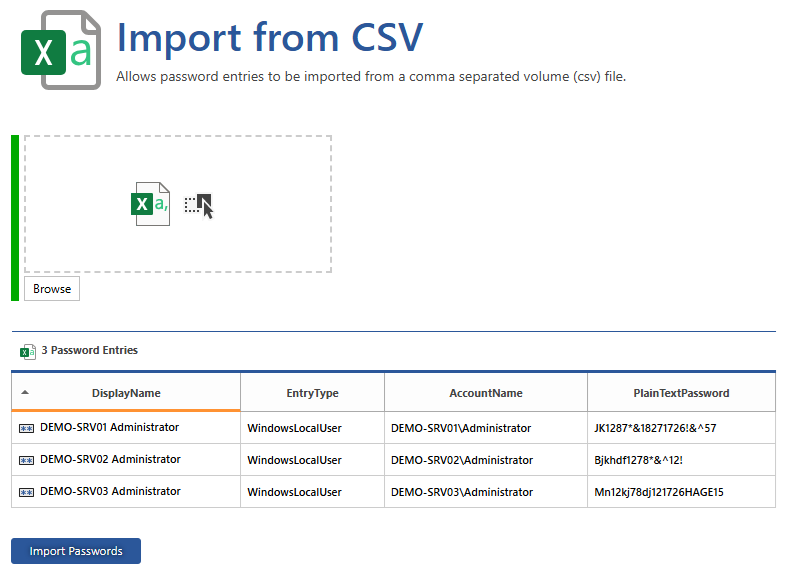
Task: Click the Excel icon beside 3 Password Entries
Action: click(x=27, y=351)
